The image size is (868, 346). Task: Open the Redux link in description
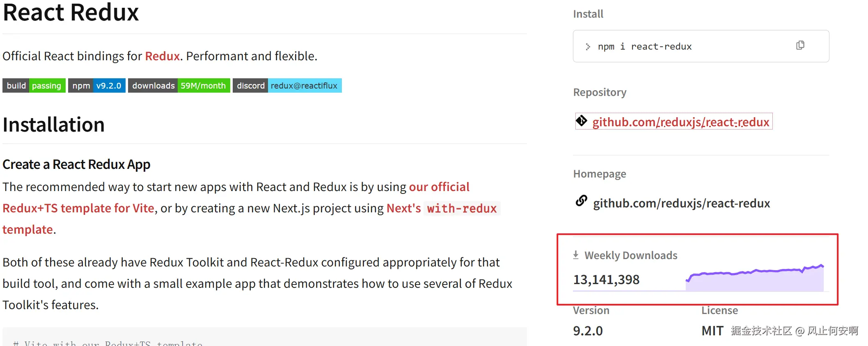tap(163, 56)
